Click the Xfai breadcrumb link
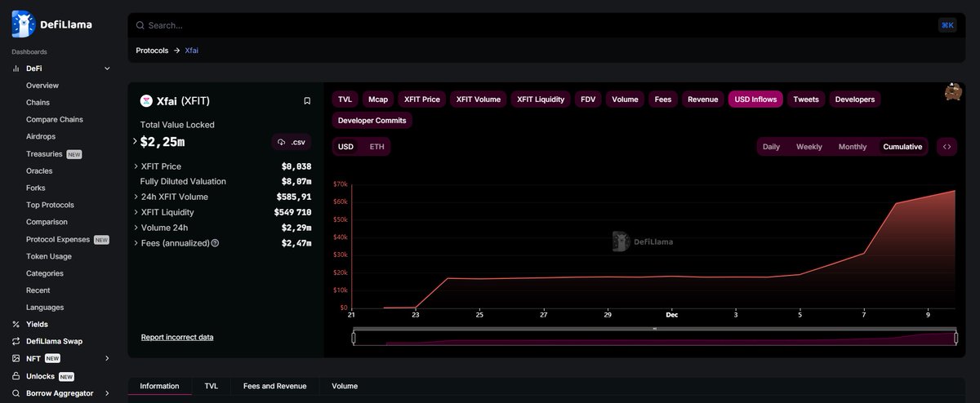980x403 pixels. pyautogui.click(x=192, y=51)
